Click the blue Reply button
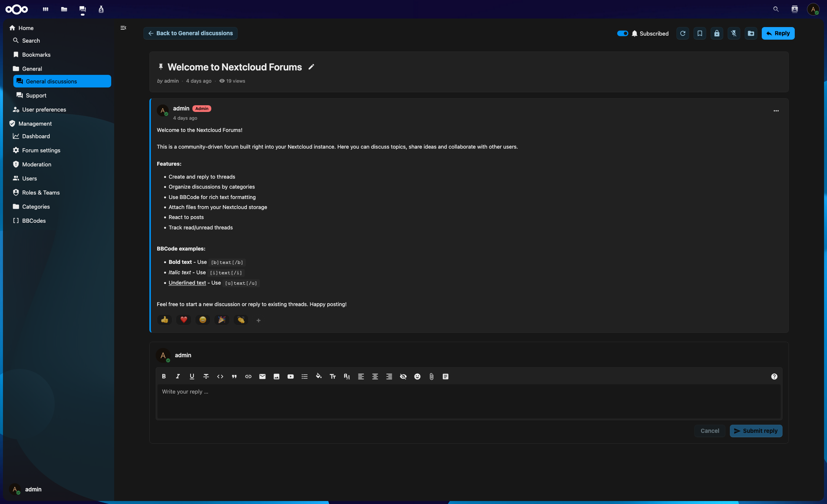The height and width of the screenshot is (504, 827). pyautogui.click(x=778, y=33)
